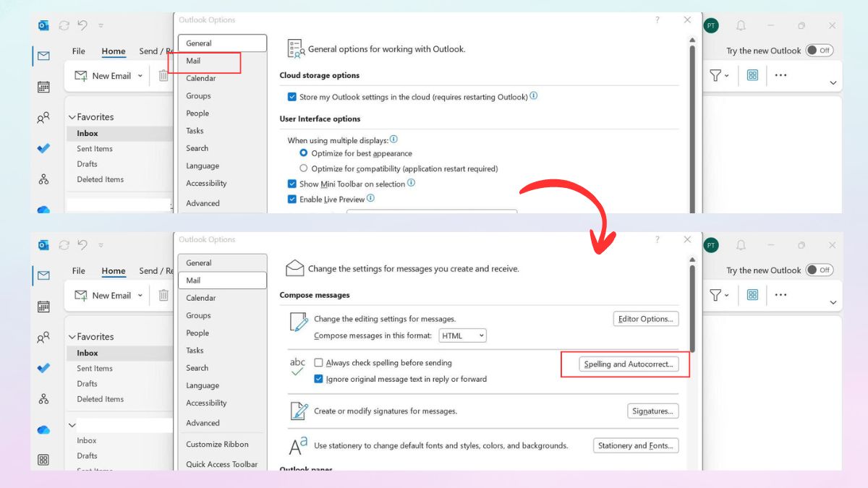868x488 pixels.
Task: Click Mail envelope icon in lower screenshot's left rail
Action: (43, 275)
